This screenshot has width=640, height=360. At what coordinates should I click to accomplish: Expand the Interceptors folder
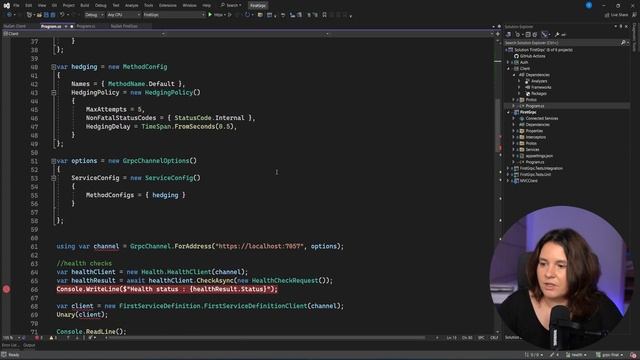pos(514,137)
